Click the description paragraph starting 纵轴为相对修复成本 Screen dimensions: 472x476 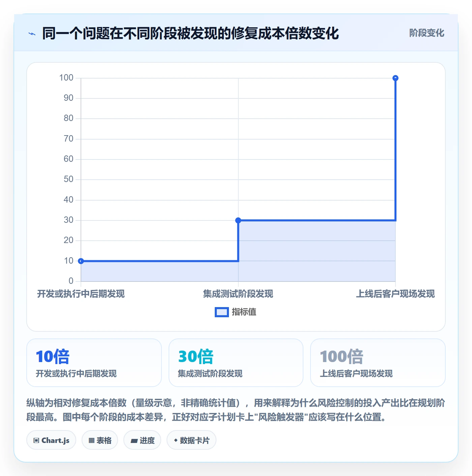click(236, 410)
